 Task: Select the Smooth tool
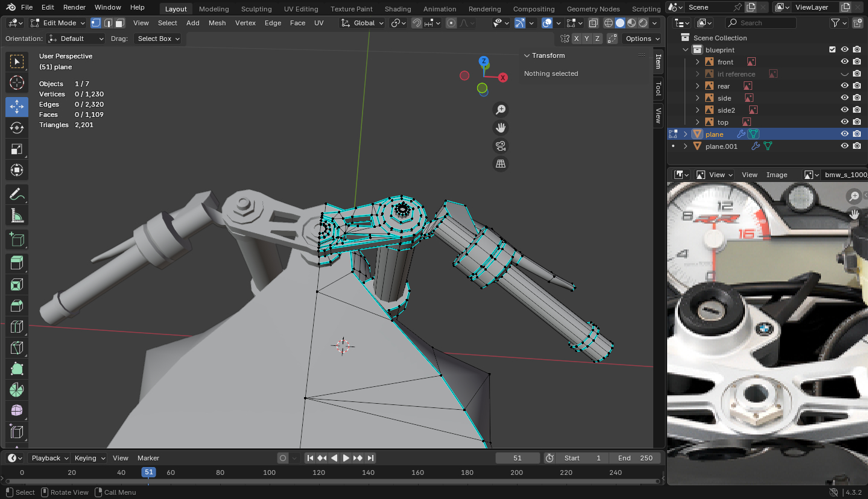pyautogui.click(x=17, y=411)
